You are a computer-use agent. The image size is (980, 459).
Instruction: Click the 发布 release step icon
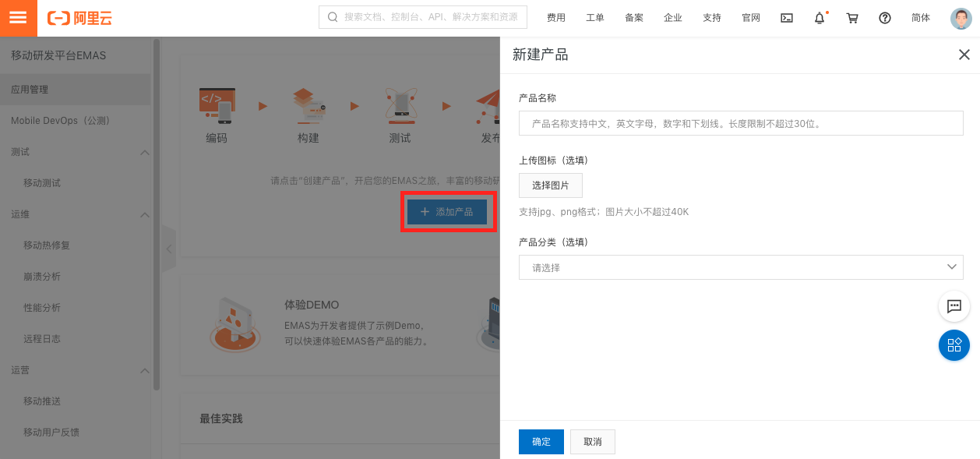488,106
